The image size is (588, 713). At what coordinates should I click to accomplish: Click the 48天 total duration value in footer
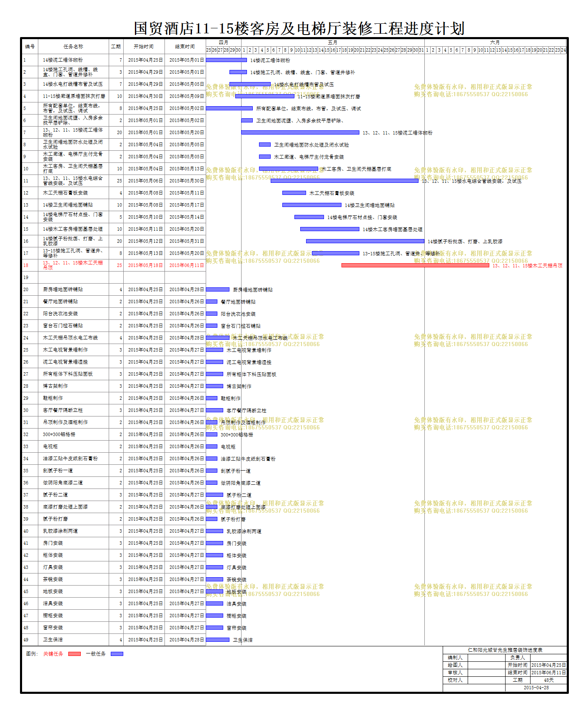tap(548, 680)
